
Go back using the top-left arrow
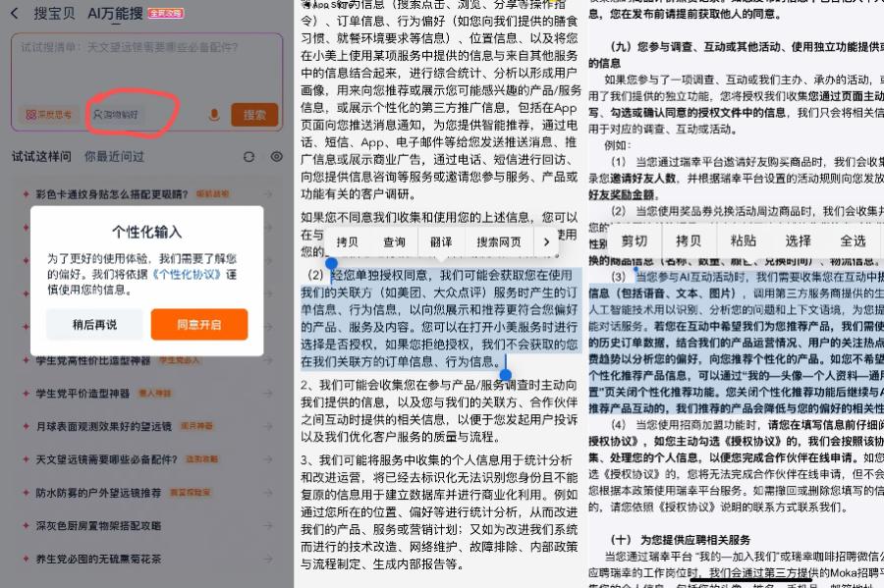pyautogui.click(x=13, y=13)
